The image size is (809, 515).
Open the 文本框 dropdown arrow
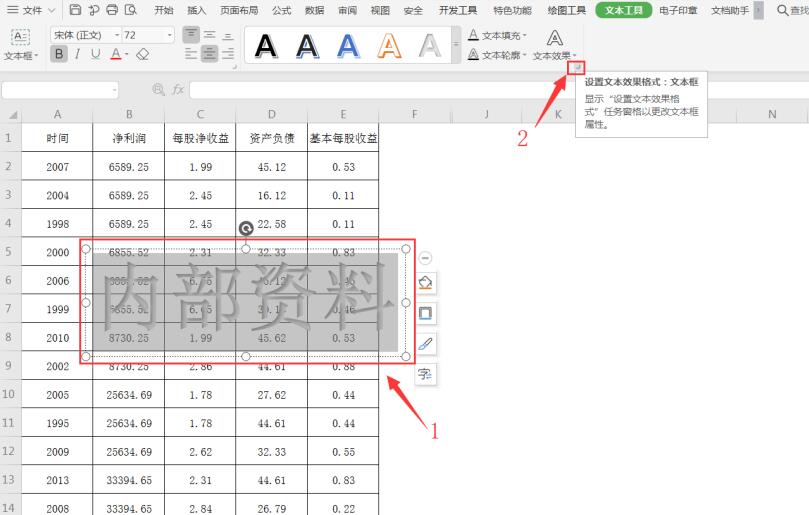click(37, 55)
